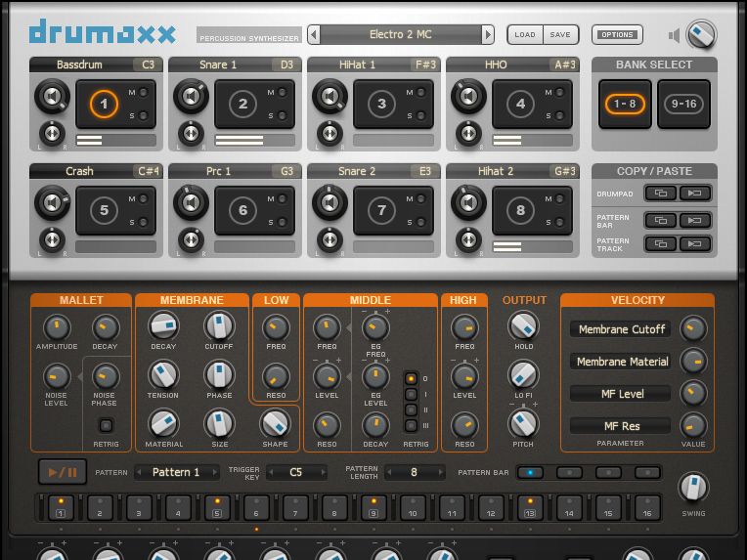The image size is (747, 560).
Task: Choose the Membrane Cutoff velocity parameter
Action: 621,329
